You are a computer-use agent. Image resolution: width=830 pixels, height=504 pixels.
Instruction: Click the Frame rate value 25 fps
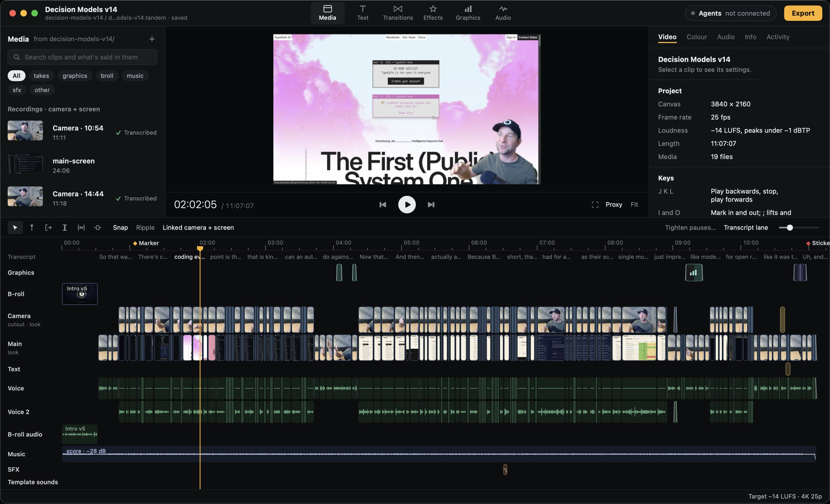click(720, 117)
